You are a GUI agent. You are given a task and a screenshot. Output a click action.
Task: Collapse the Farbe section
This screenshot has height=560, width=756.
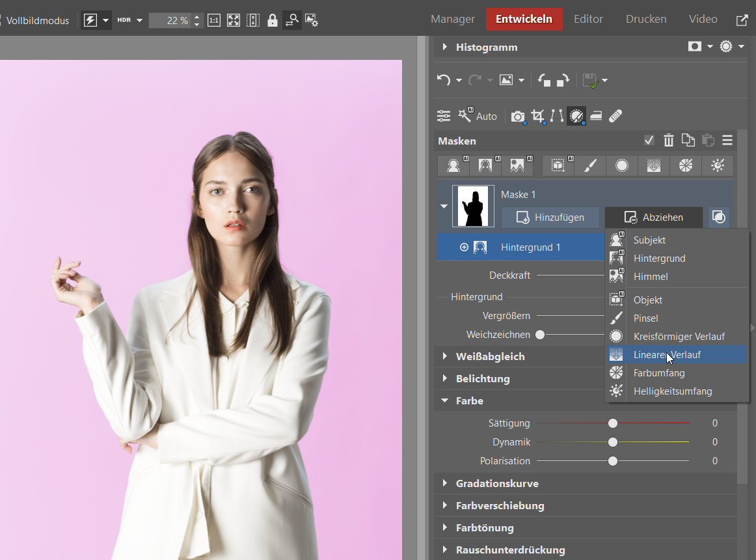469,400
